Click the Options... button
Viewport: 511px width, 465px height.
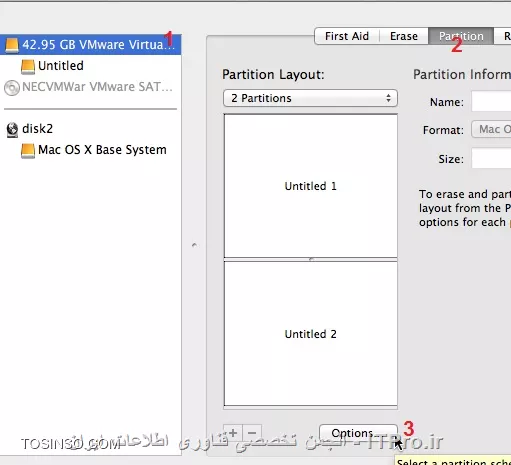point(358,433)
